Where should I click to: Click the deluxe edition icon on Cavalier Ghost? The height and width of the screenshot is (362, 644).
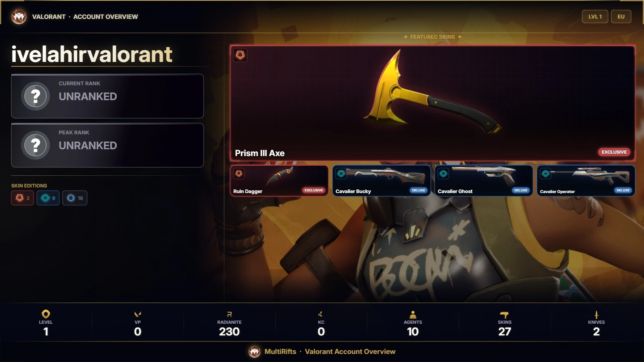click(444, 173)
